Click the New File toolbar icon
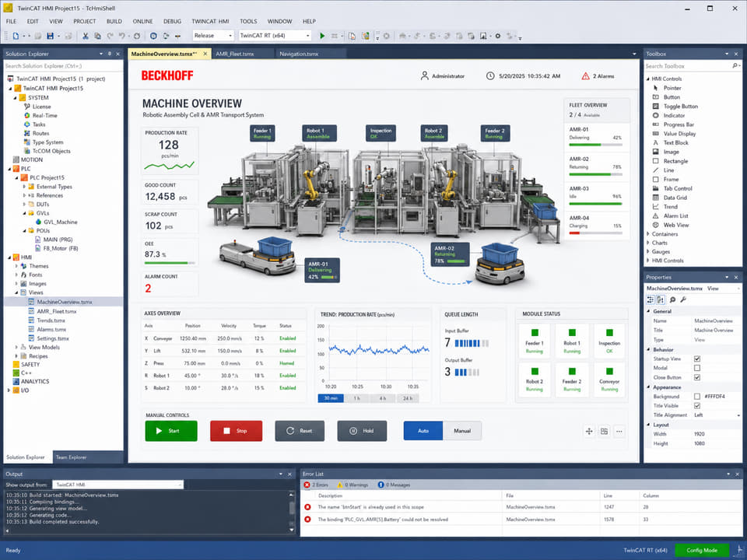 click(x=16, y=36)
